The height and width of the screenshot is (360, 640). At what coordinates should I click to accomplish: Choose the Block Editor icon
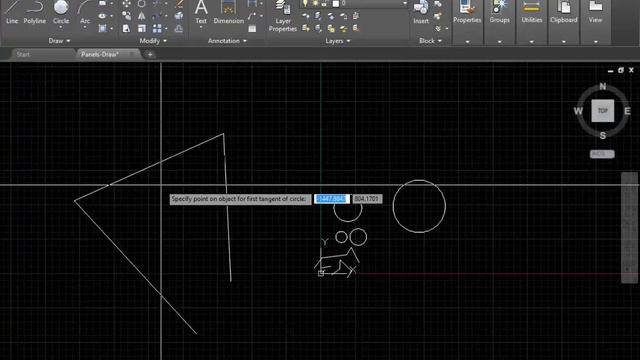point(438,16)
